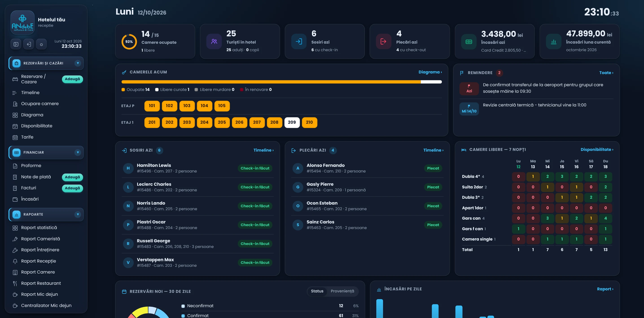Select occupied room 101
The width and height of the screenshot is (644, 318).
tap(152, 106)
